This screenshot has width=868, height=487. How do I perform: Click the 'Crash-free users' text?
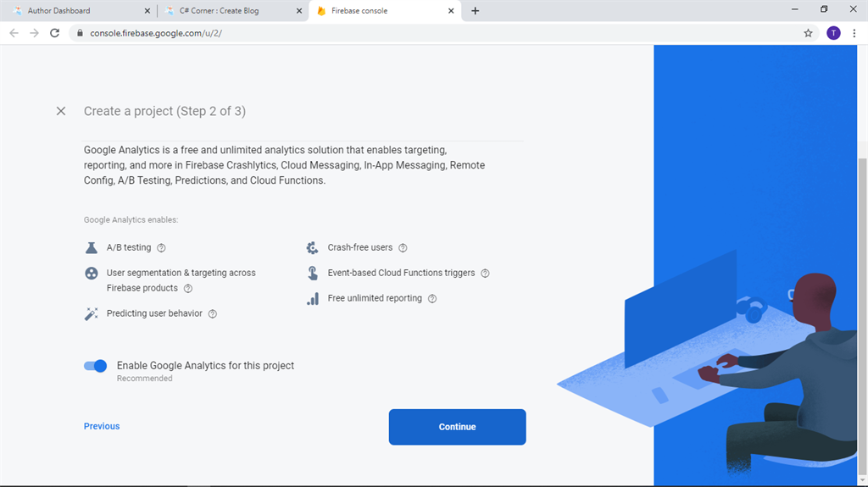359,247
